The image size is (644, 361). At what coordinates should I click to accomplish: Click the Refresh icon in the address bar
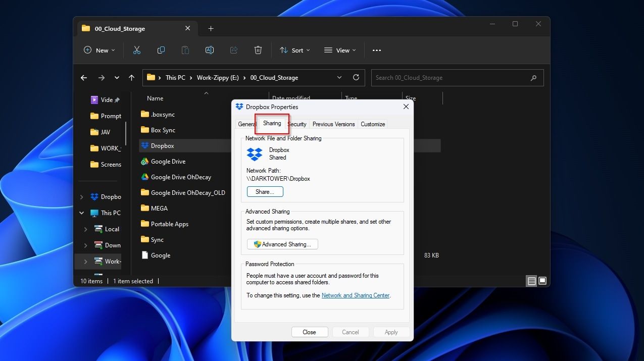[356, 77]
